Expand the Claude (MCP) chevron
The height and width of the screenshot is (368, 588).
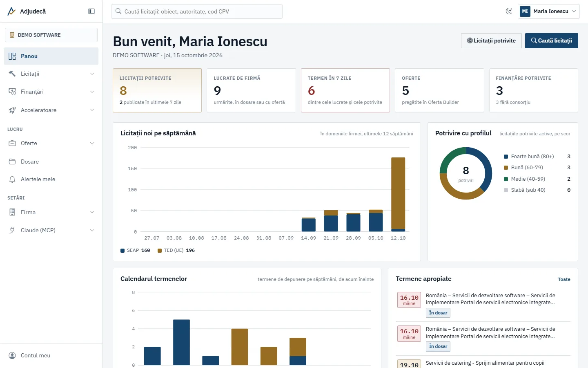click(x=92, y=231)
